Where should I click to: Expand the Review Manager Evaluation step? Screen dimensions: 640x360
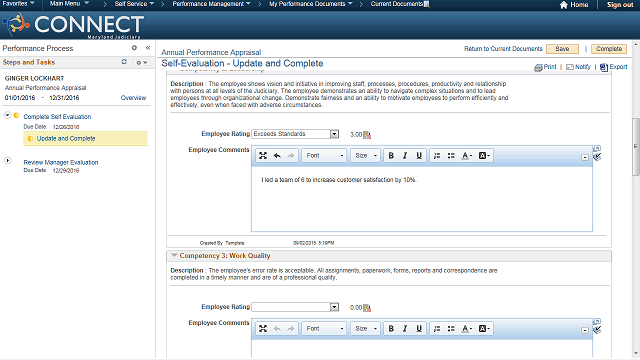tap(7, 161)
